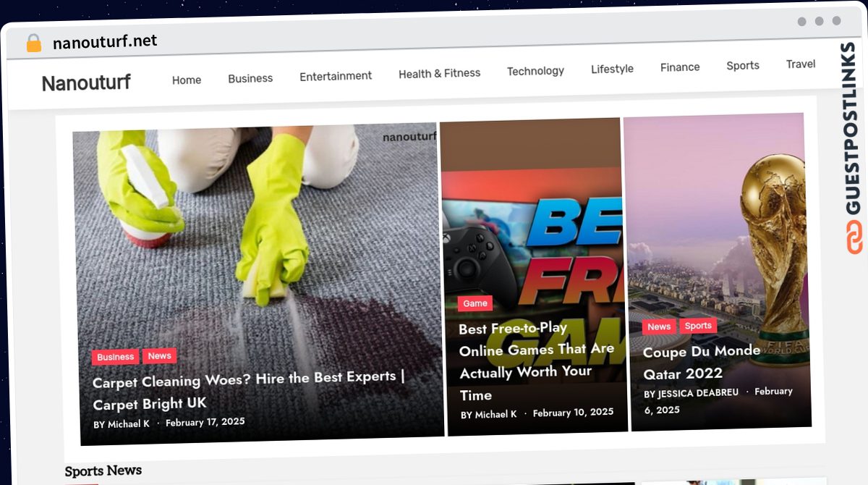The image size is (868, 485).
Task: Click the News tag on Qatar article
Action: point(659,327)
